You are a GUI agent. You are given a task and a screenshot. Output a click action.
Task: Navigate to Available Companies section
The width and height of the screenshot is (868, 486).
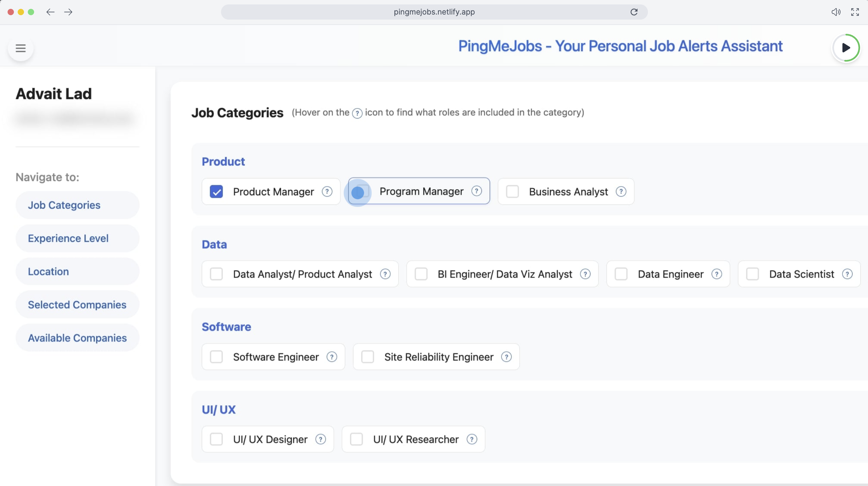(77, 338)
